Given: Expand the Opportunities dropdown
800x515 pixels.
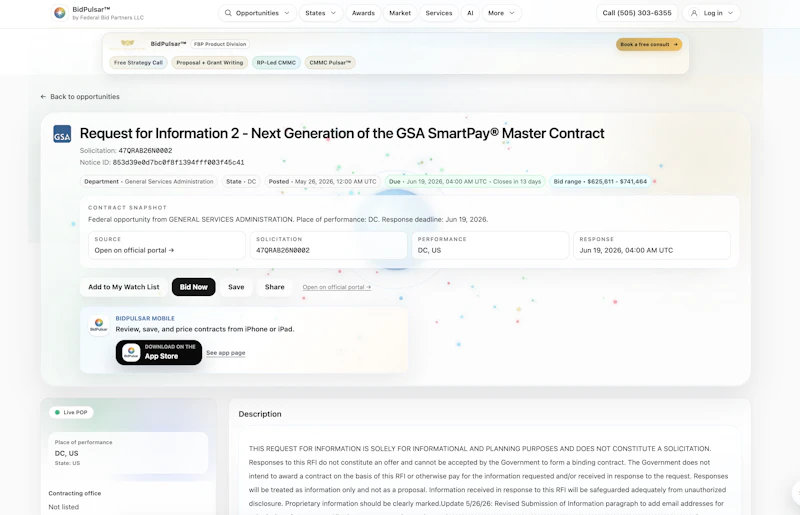Looking at the screenshot, I should click(258, 13).
